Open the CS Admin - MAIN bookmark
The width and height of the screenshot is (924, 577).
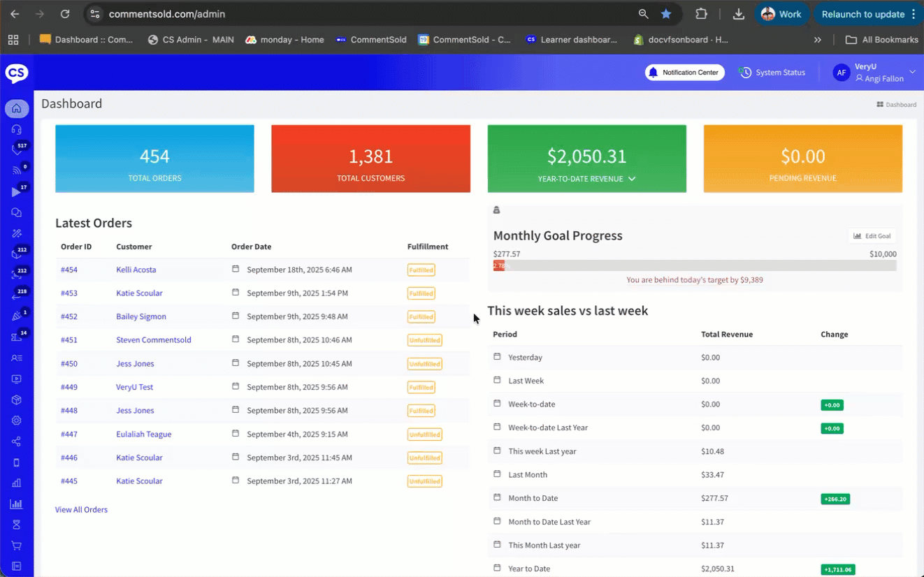point(191,40)
